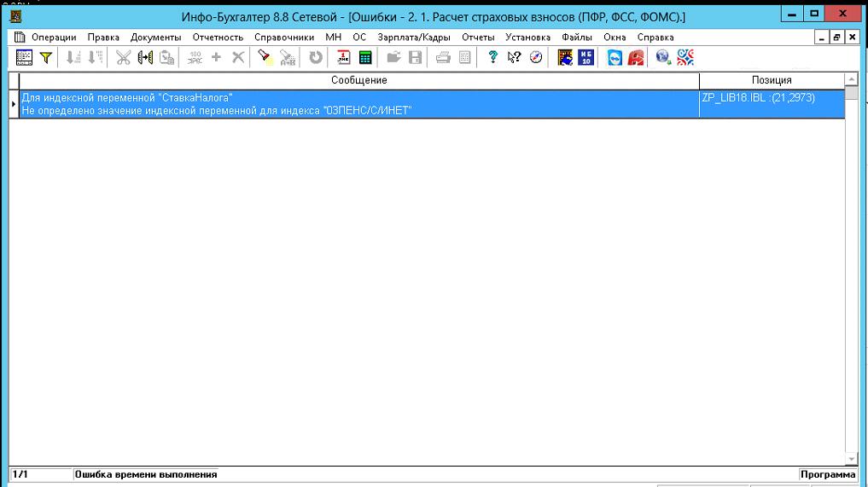Click the copy arrow-between-brackets icon
Screen dimensions: 868x487
[x=145, y=57]
